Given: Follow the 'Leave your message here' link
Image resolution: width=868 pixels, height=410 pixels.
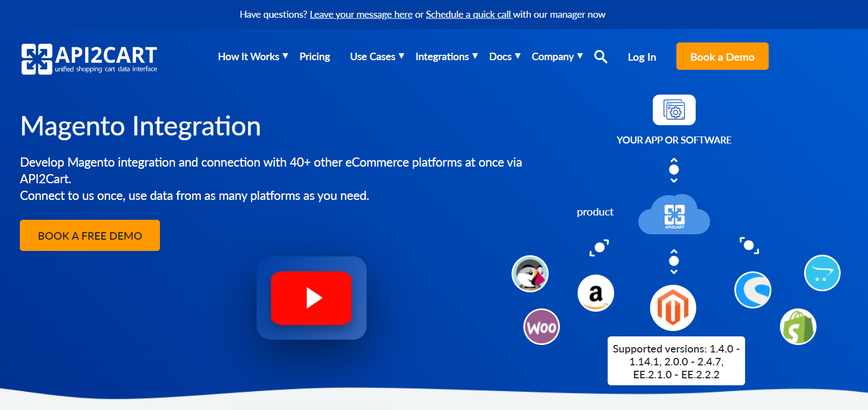Looking at the screenshot, I should click(361, 15).
